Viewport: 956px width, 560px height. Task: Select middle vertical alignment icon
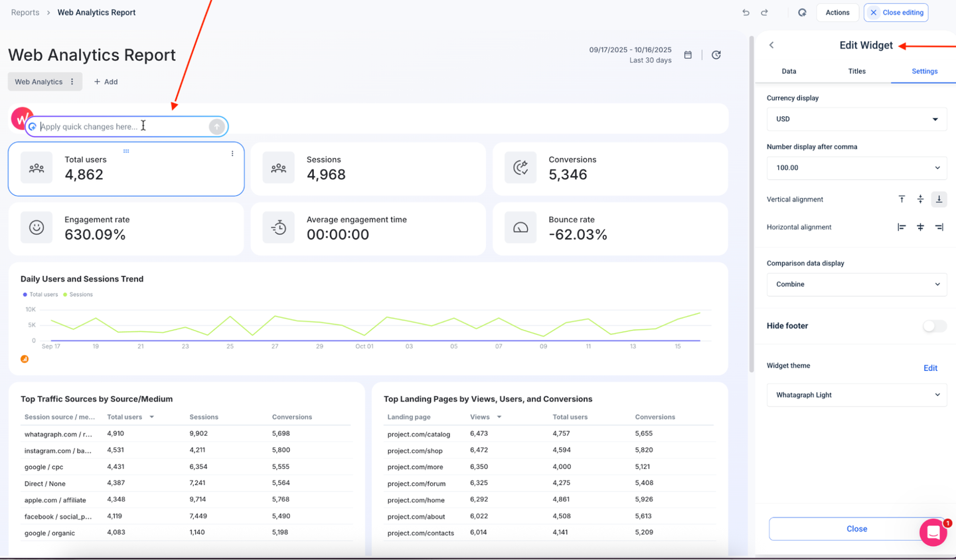(x=920, y=199)
